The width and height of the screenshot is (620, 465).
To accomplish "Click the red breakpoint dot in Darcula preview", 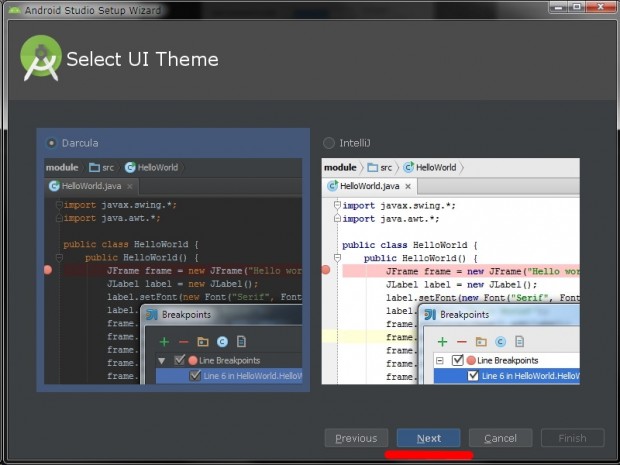I will pos(48,270).
